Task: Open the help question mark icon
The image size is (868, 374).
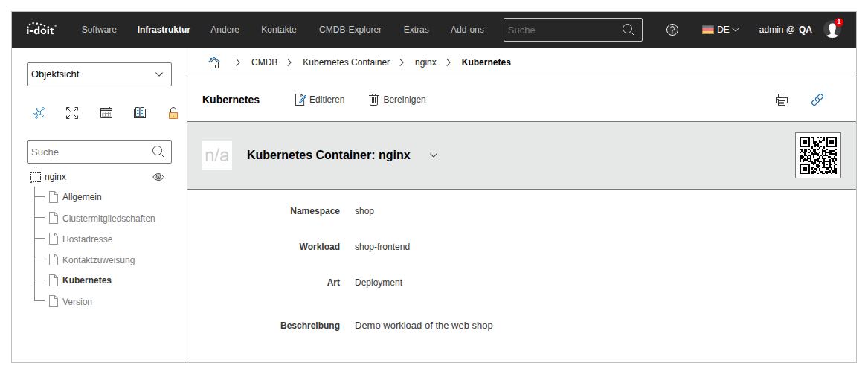Action: click(672, 30)
